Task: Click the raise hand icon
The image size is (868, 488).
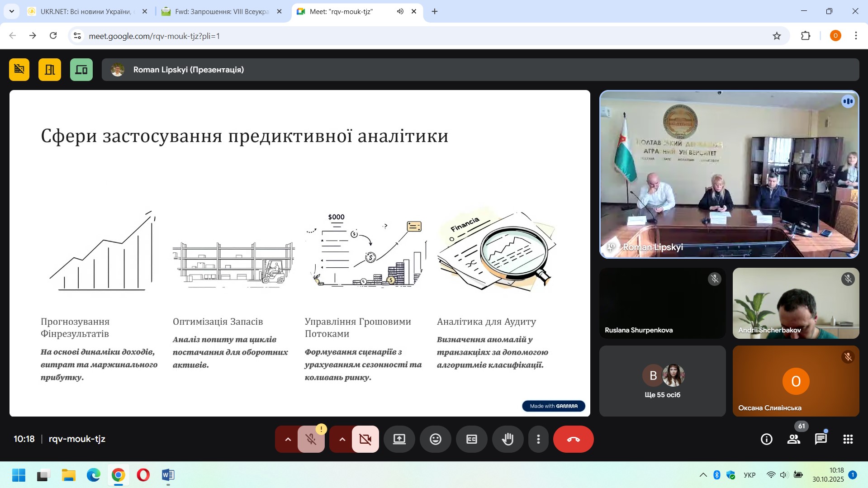Action: (508, 439)
